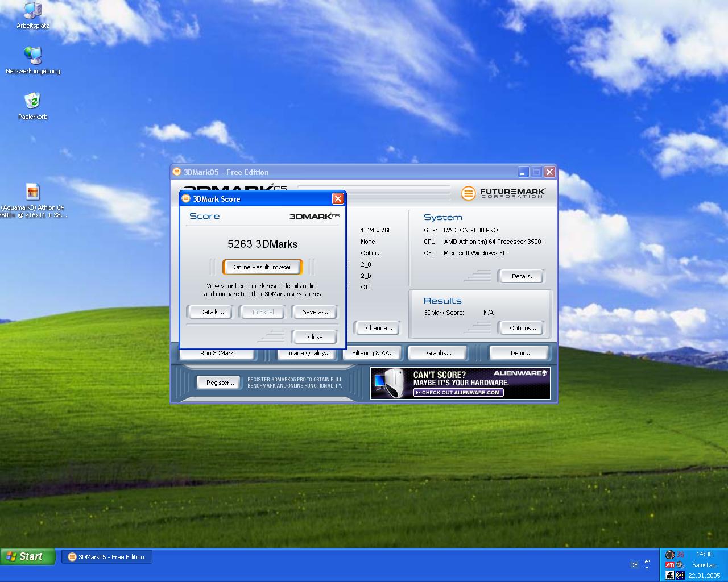The image size is (728, 582).
Task: Click the Futuremark Corporation logo
Action: (x=503, y=193)
